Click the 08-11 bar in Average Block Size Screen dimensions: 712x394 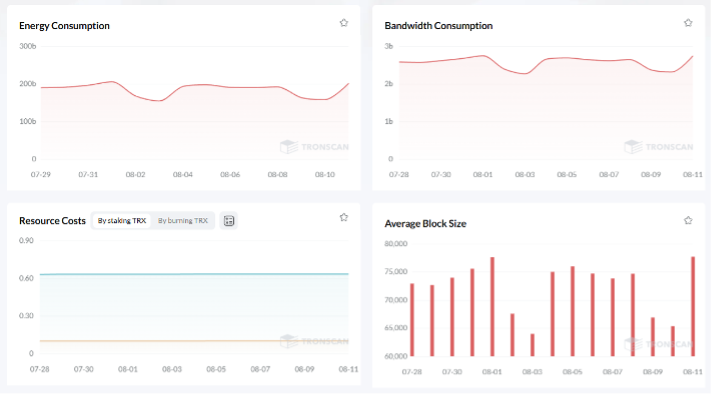click(x=693, y=306)
